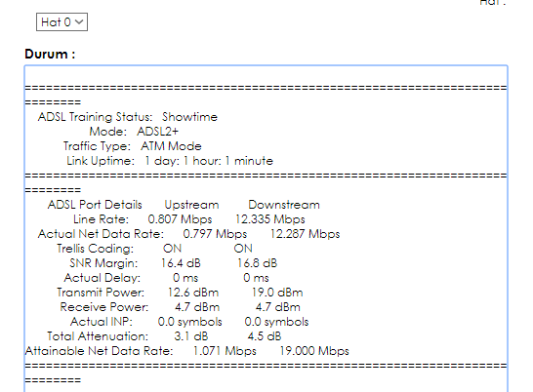
Task: Click the chevron arrow beside Hat 0
Action: [79, 22]
